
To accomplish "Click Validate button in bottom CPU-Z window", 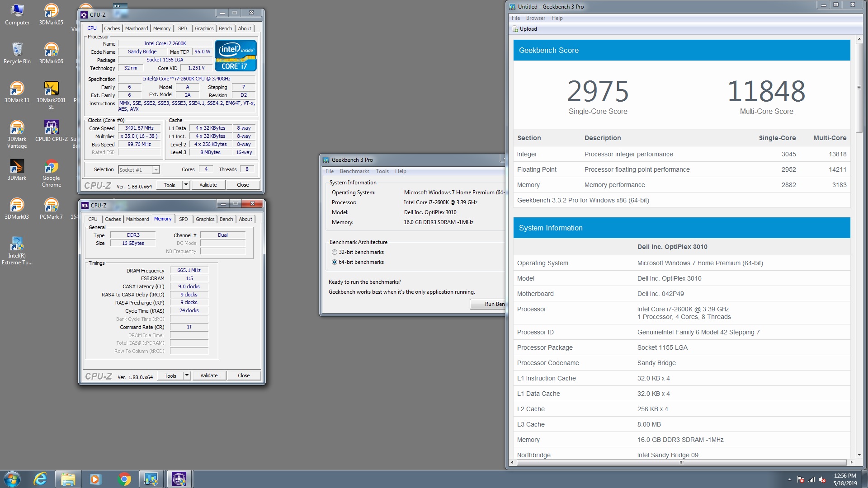I will tap(209, 375).
